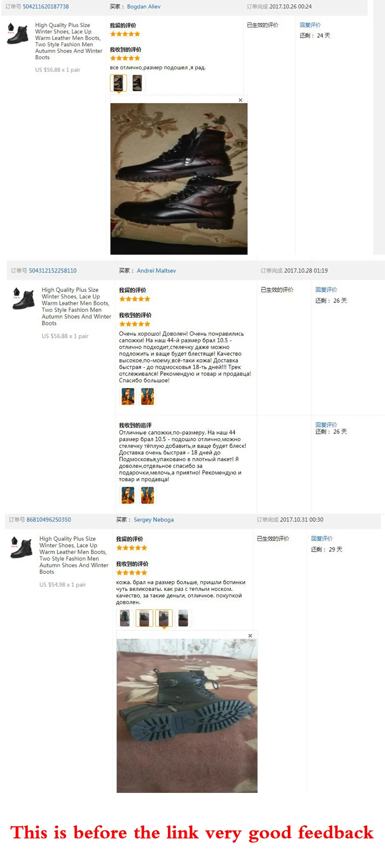Screen dimensions: 385x868
Task: Click reply to feedback link for Sergey's order
Action: pos(322,538)
